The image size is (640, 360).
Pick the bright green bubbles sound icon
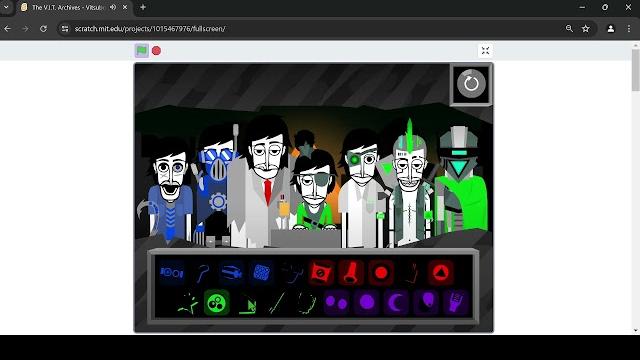click(x=217, y=303)
